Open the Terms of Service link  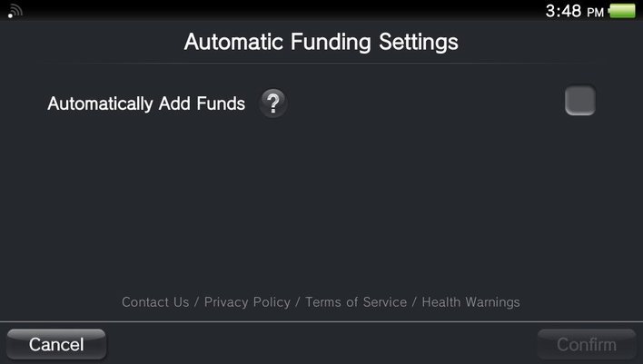coord(356,302)
